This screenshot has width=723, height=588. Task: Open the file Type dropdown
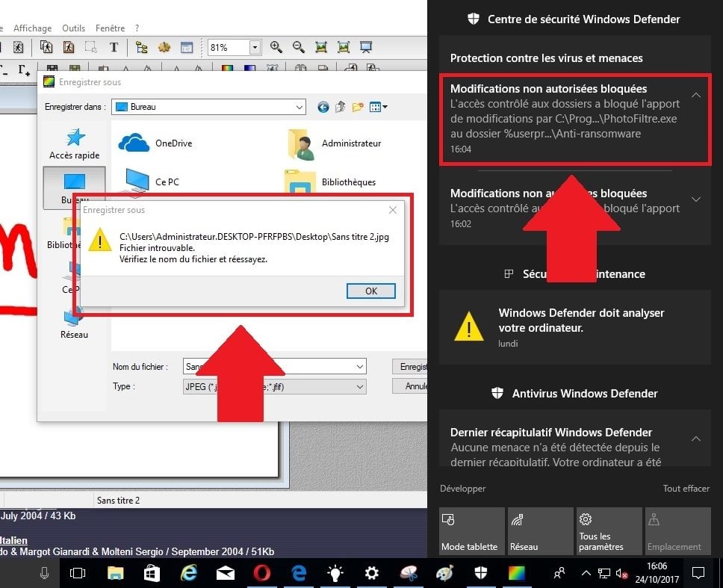360,386
